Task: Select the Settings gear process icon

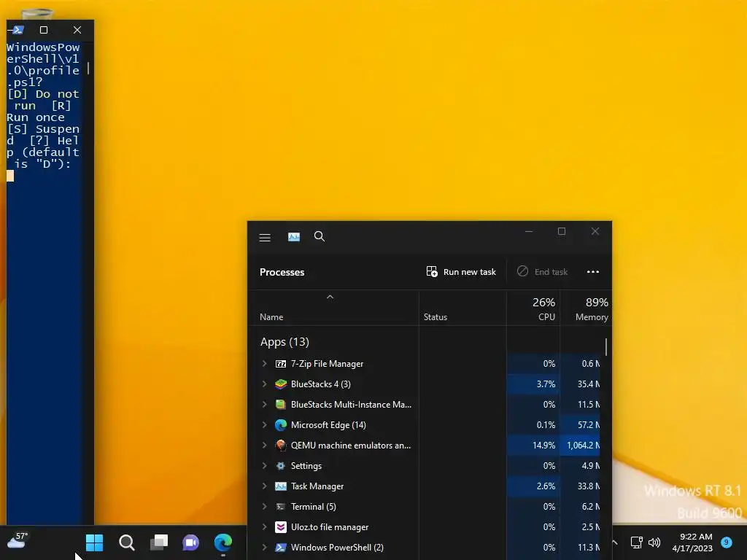Action: click(x=281, y=466)
